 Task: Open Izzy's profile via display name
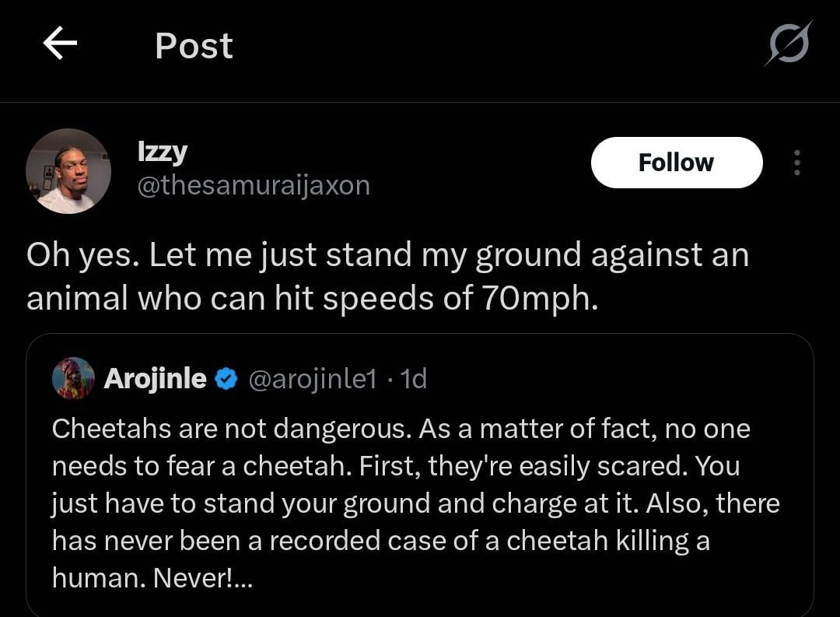(x=162, y=151)
